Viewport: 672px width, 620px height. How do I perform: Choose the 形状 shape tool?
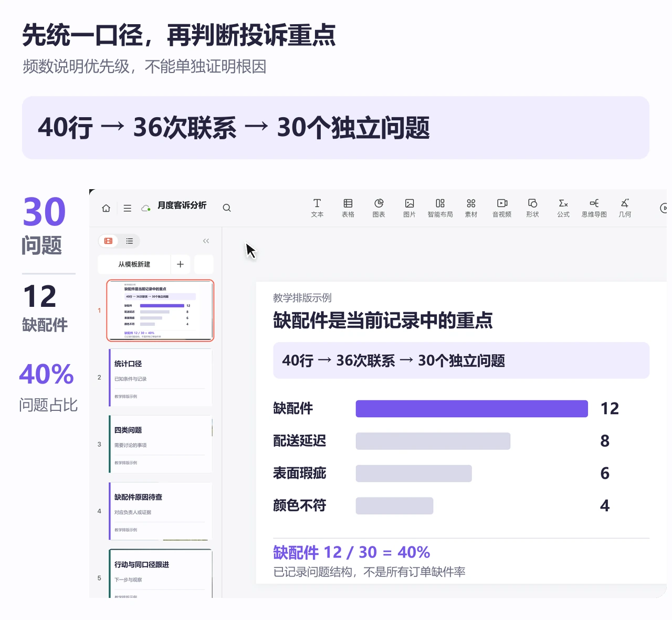pyautogui.click(x=532, y=208)
